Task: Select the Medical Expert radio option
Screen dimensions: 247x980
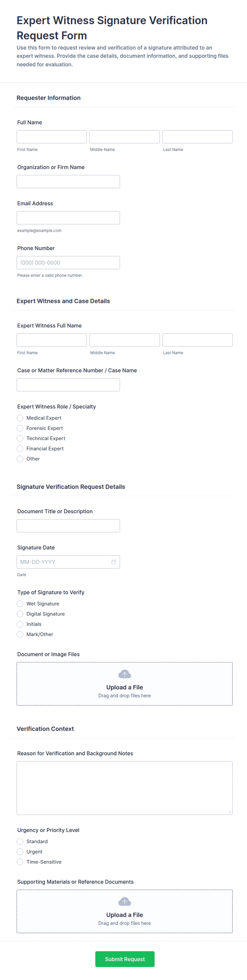Action: (x=20, y=418)
